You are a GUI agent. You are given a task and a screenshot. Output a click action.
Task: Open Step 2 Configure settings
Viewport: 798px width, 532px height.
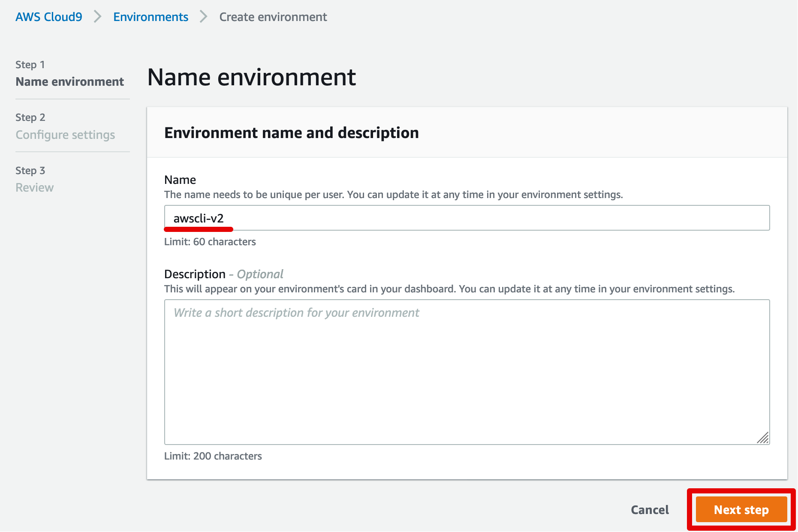click(x=65, y=134)
